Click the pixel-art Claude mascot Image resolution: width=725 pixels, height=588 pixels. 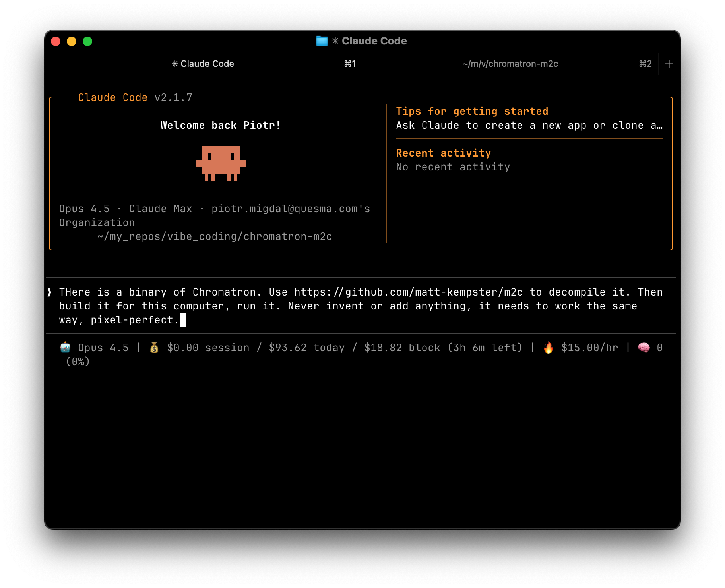tap(220, 163)
